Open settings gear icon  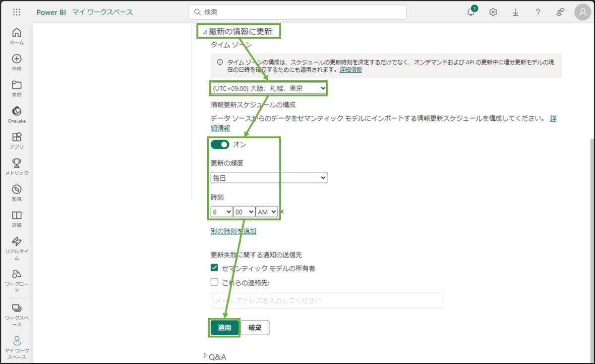point(493,12)
